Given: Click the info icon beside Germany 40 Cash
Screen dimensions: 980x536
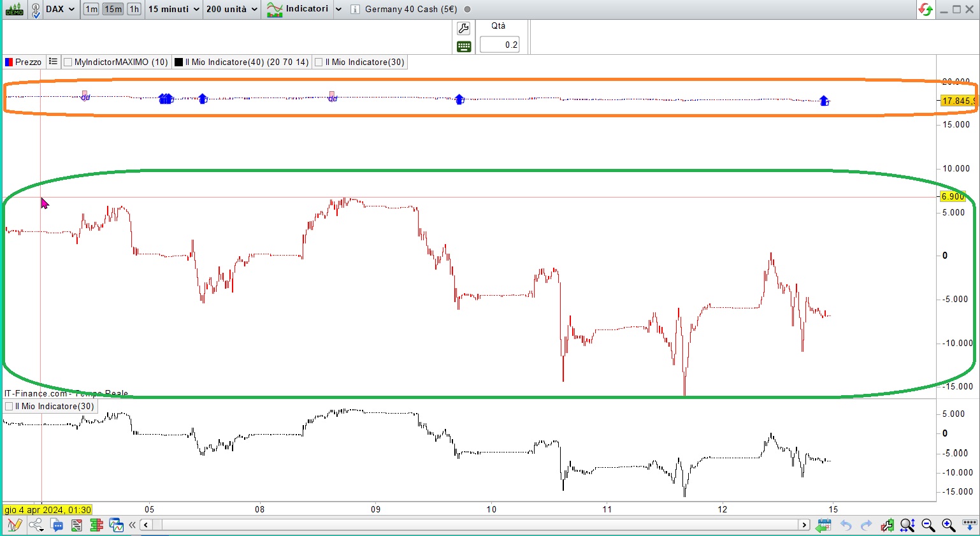Looking at the screenshot, I should click(x=355, y=10).
